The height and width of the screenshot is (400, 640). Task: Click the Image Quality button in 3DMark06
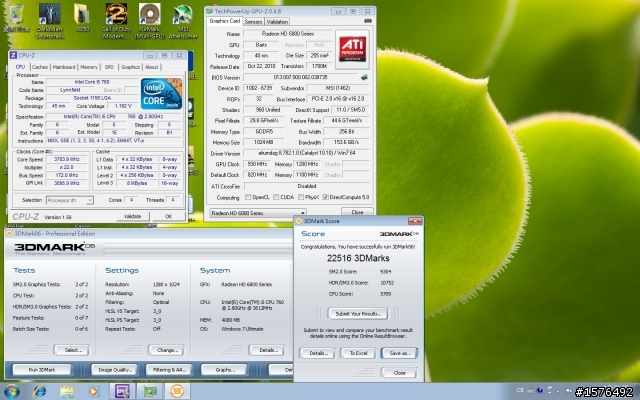(x=115, y=370)
